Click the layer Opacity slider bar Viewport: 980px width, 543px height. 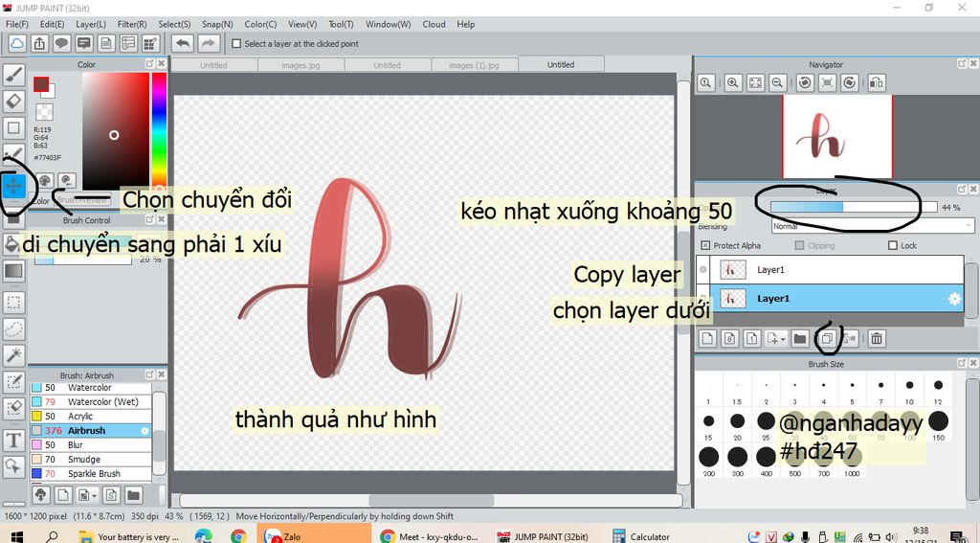click(x=854, y=207)
